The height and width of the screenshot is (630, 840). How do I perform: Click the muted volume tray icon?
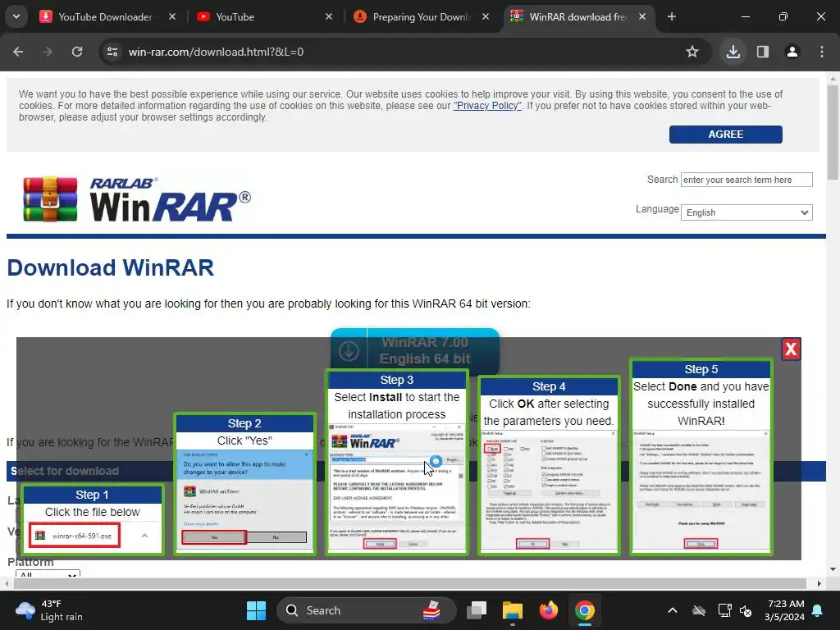[746, 610]
